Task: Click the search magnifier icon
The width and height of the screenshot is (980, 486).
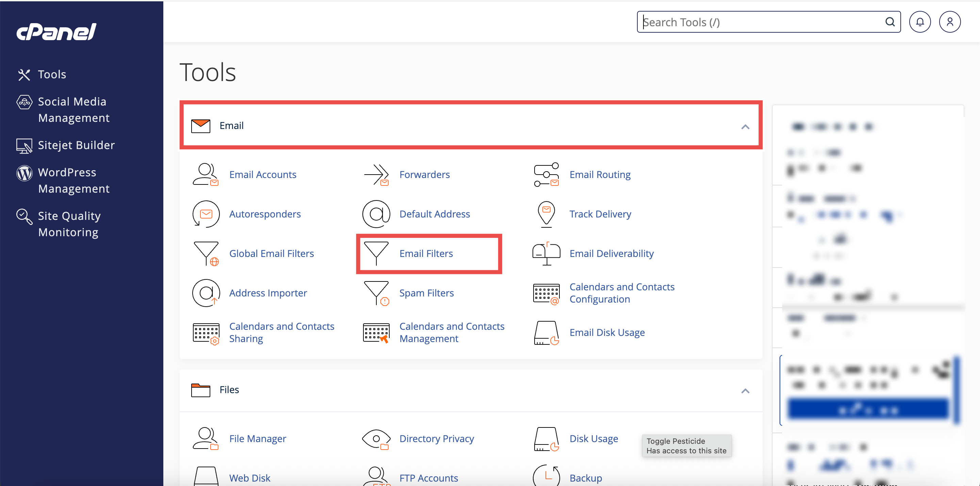Action: click(889, 22)
